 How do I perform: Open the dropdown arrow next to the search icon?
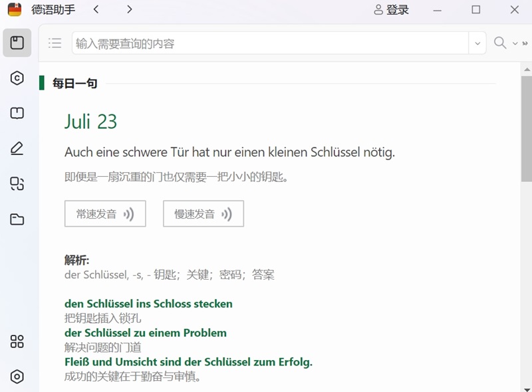(515, 44)
